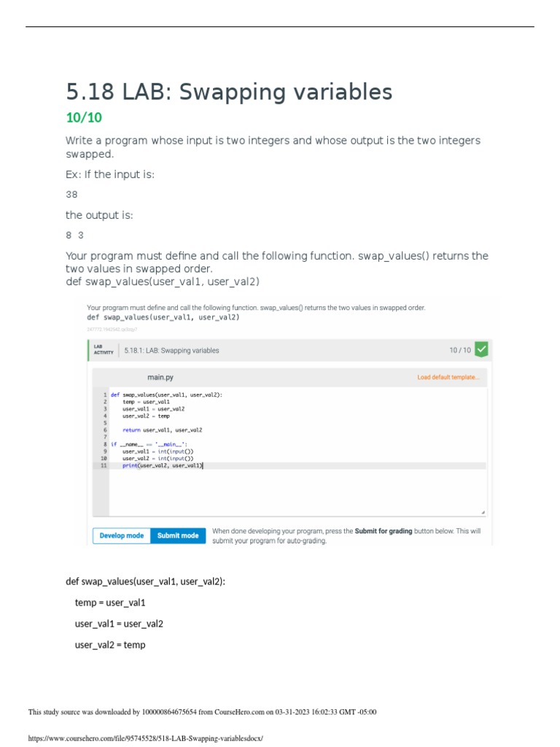This screenshot has width=560, height=747.
Task: Click the LAB ACTIVITY badge icon
Action: point(104,350)
